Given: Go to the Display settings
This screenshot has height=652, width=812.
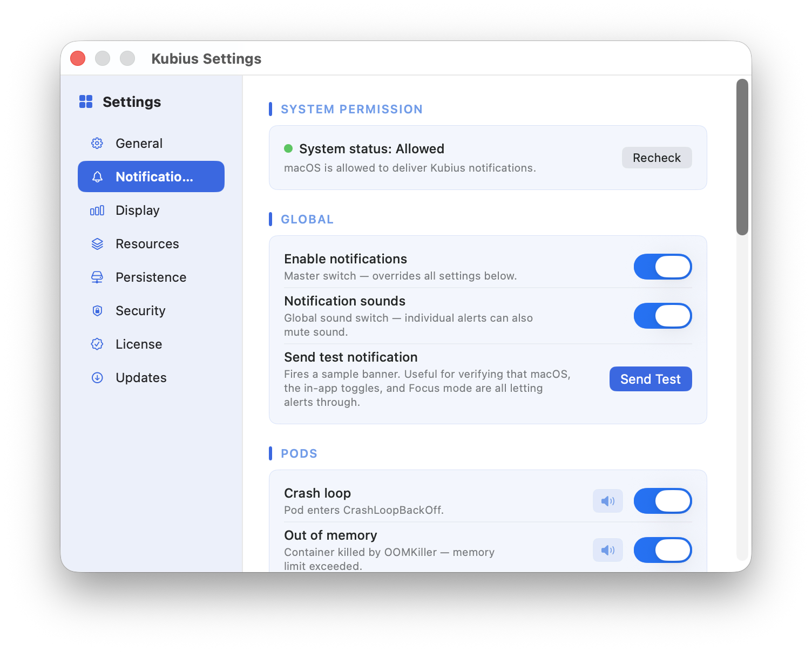Looking at the screenshot, I should point(151,210).
